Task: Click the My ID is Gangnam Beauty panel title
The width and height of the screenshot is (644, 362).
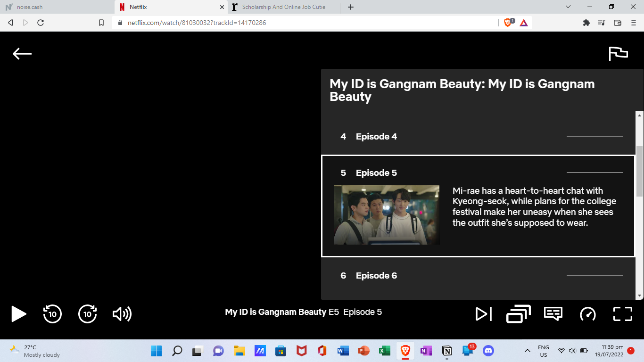Action: click(x=462, y=90)
